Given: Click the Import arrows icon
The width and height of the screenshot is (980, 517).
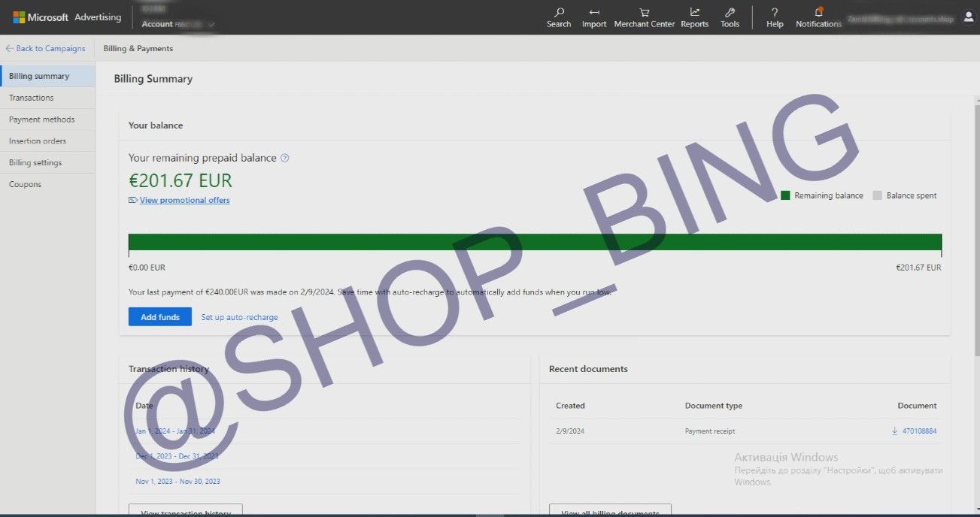Looking at the screenshot, I should (x=594, y=12).
